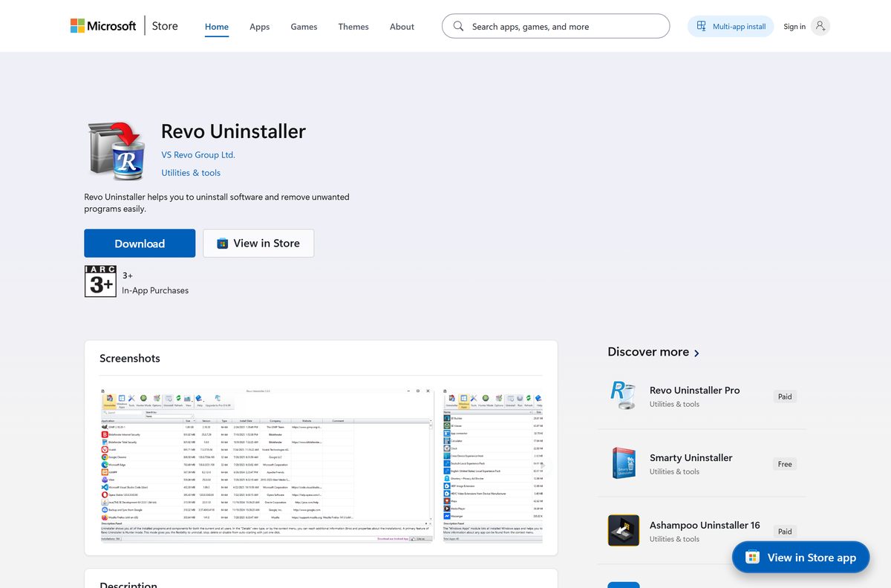Click the Ashampoo Uninstaller 16 icon
The height and width of the screenshot is (588, 891).
623,530
